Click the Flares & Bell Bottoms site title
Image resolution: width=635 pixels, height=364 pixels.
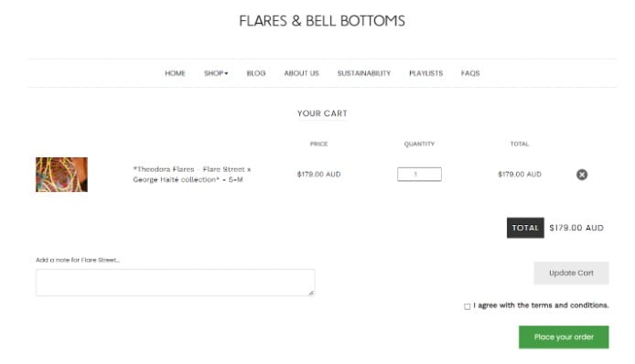click(322, 21)
